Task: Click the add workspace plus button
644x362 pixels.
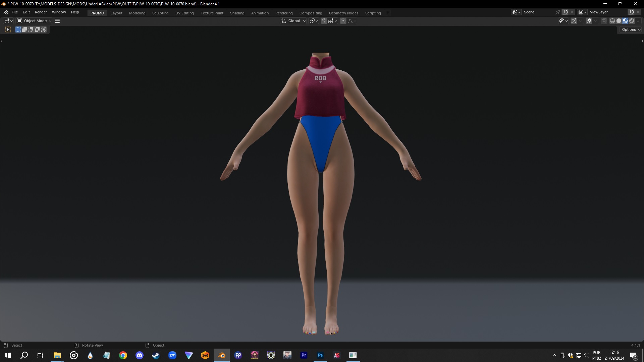Action: pyautogui.click(x=388, y=13)
